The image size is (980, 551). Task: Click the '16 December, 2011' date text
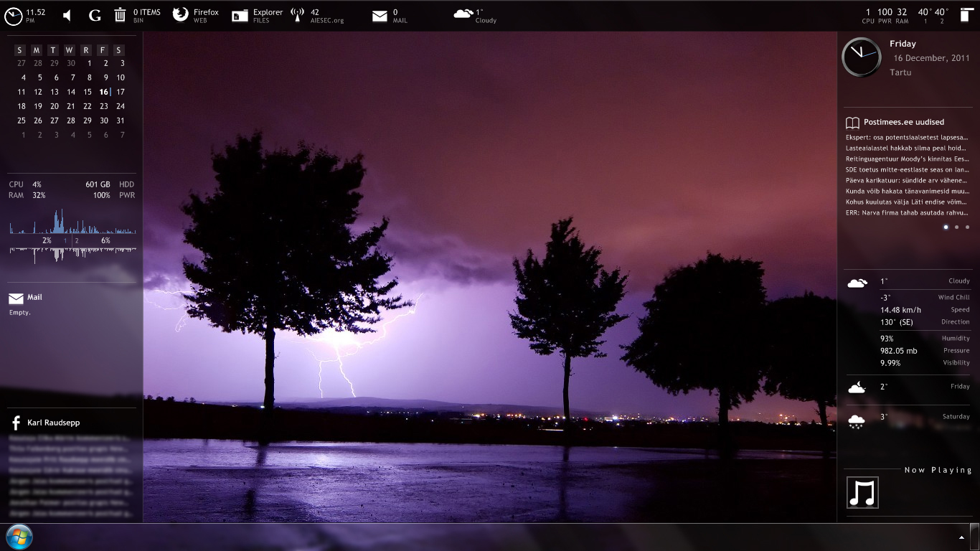(931, 58)
